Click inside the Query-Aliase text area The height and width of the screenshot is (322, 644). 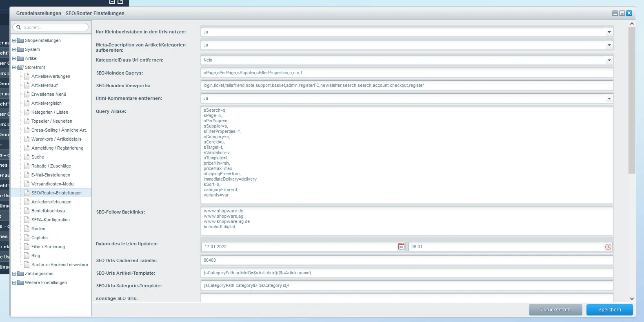[407, 155]
